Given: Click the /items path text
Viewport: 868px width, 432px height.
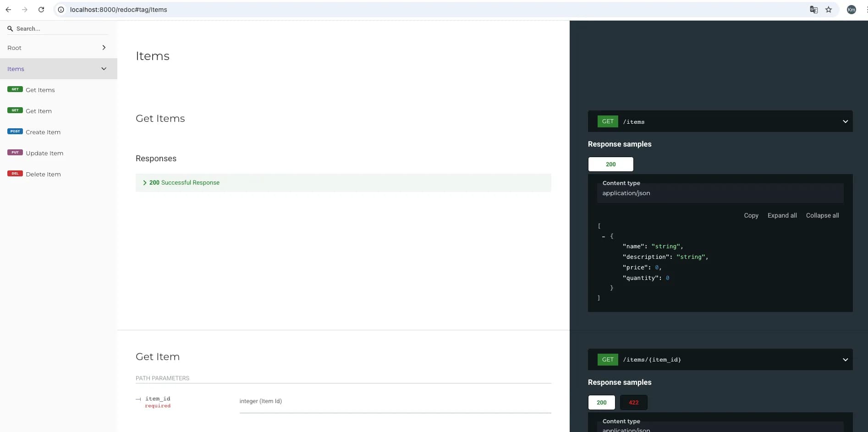Looking at the screenshot, I should tap(634, 122).
